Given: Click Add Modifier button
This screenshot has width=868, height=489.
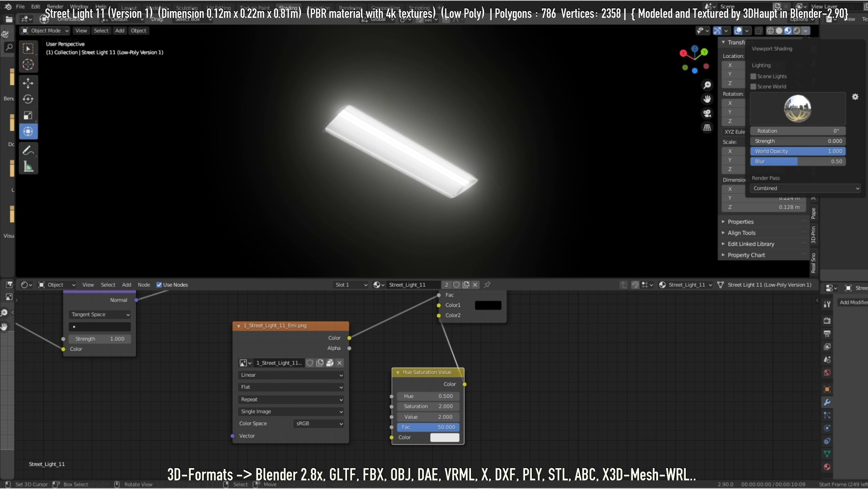Looking at the screenshot, I should click(x=853, y=303).
